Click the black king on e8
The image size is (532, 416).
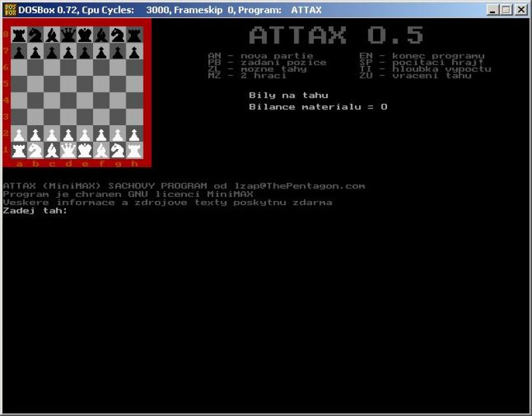point(85,35)
